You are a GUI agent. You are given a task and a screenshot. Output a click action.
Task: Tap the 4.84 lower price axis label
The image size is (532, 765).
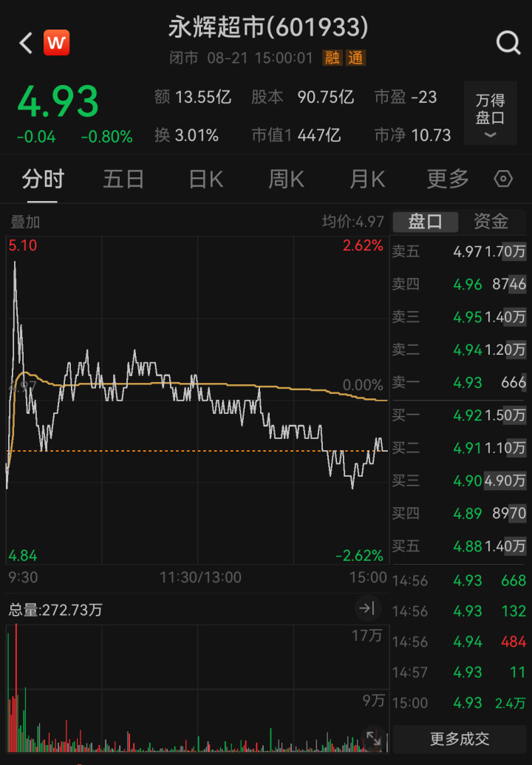[x=23, y=555]
